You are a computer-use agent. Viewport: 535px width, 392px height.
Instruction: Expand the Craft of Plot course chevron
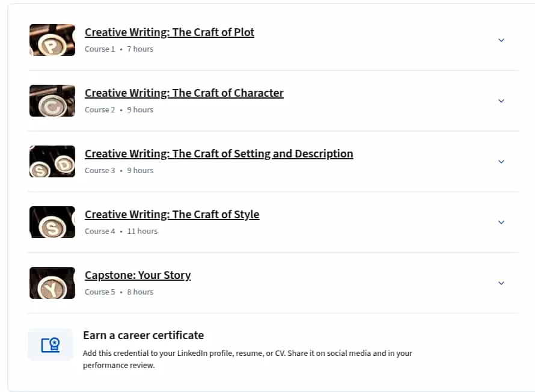point(501,40)
